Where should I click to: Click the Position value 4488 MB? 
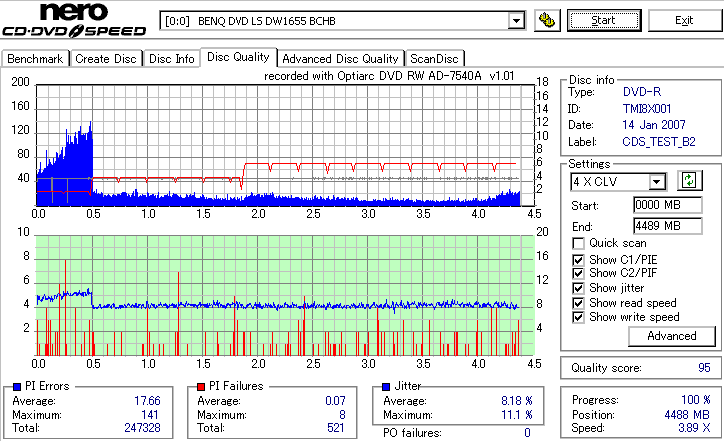687,415
